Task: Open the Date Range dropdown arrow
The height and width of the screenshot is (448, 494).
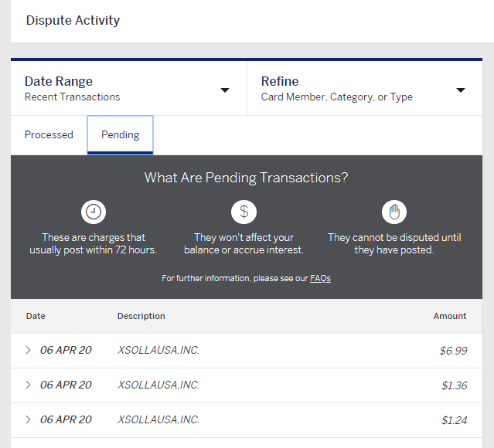Action: click(x=225, y=90)
